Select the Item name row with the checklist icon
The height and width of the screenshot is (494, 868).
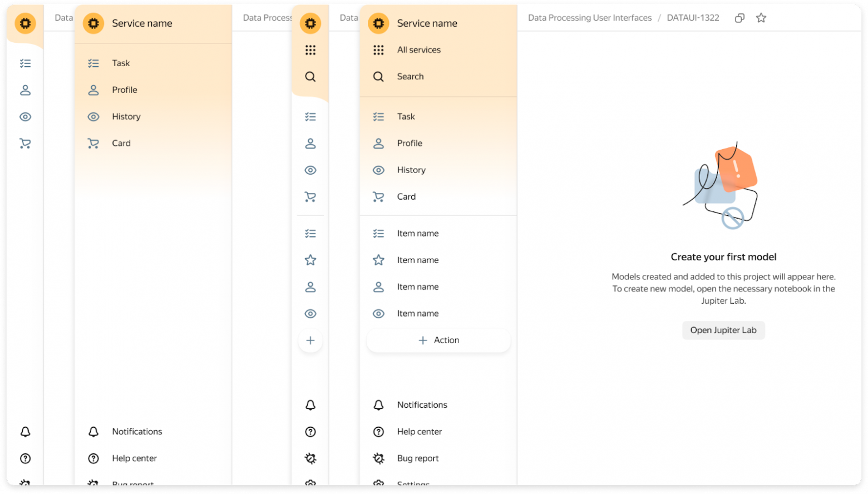[x=438, y=234]
